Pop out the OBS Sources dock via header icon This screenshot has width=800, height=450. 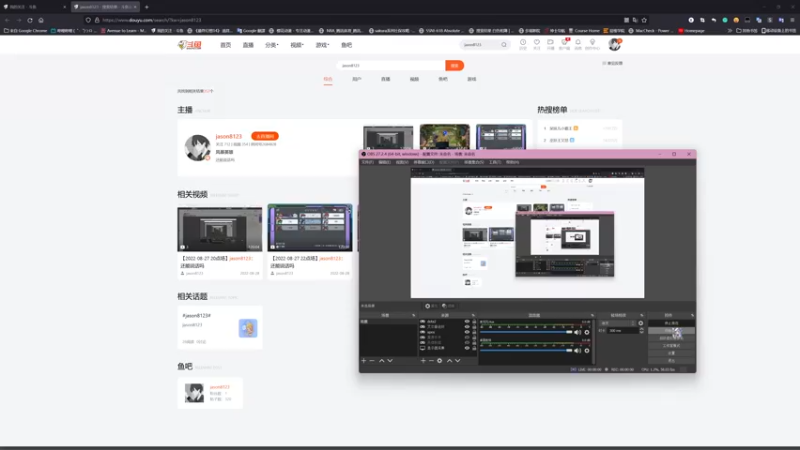point(473,315)
